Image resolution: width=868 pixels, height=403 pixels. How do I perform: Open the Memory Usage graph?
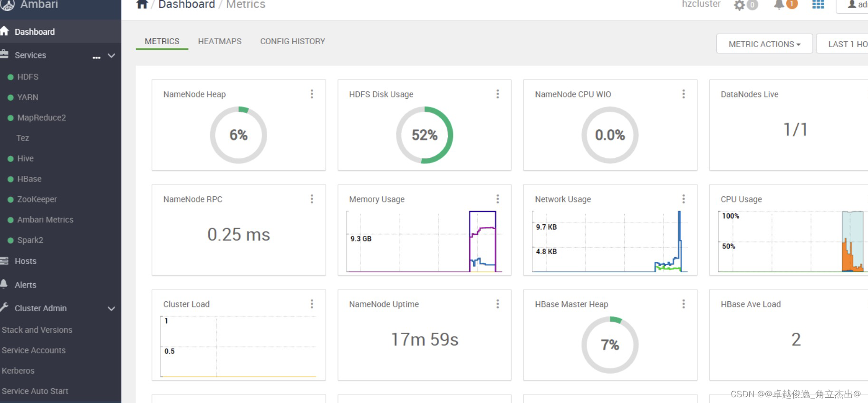tap(424, 241)
